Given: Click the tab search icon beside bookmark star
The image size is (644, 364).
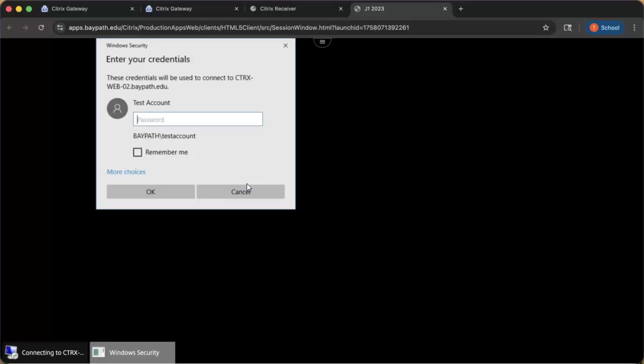Looking at the screenshot, I should (567, 28).
